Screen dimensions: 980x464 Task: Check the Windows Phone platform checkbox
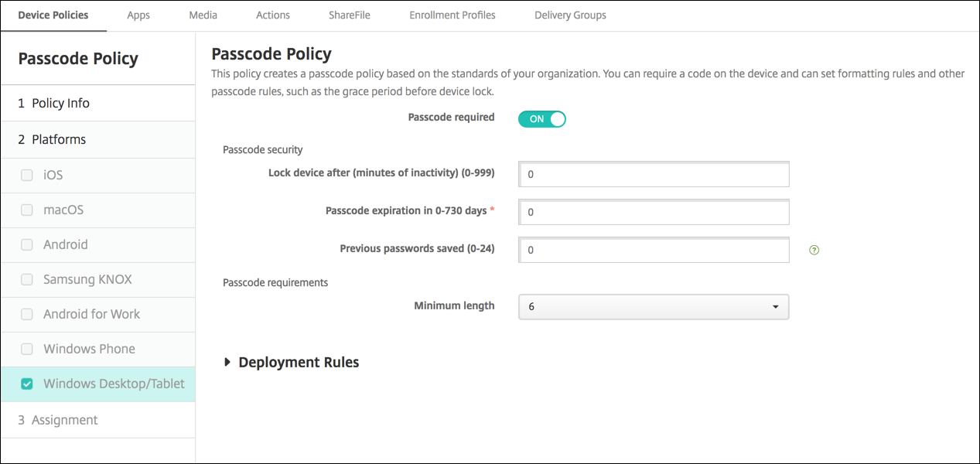point(27,349)
